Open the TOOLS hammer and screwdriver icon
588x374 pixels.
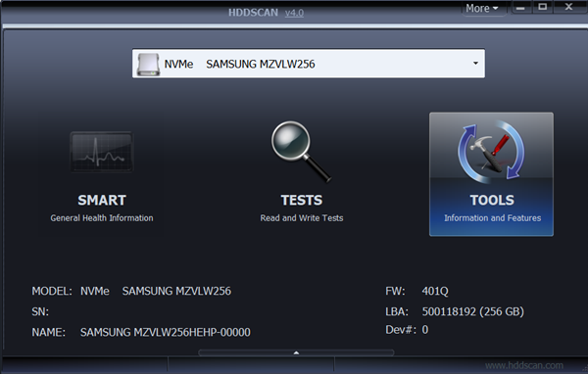click(x=491, y=152)
